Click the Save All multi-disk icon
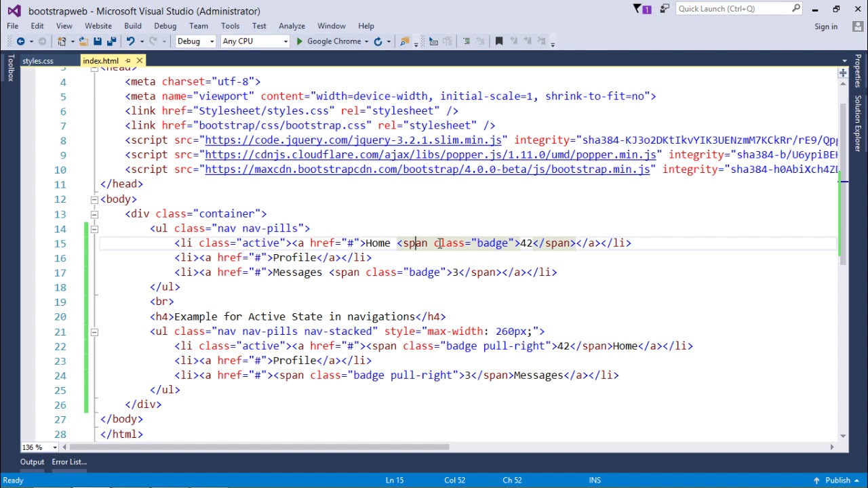 111,41
